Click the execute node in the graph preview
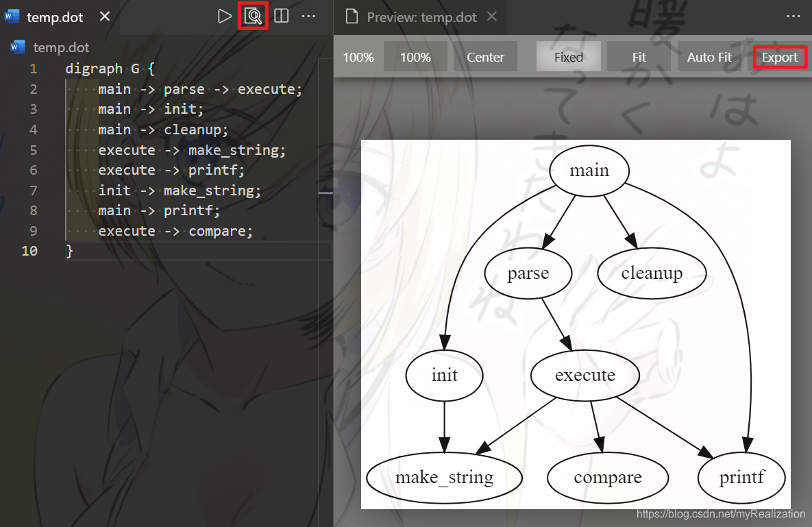The height and width of the screenshot is (527, 812). click(x=585, y=375)
